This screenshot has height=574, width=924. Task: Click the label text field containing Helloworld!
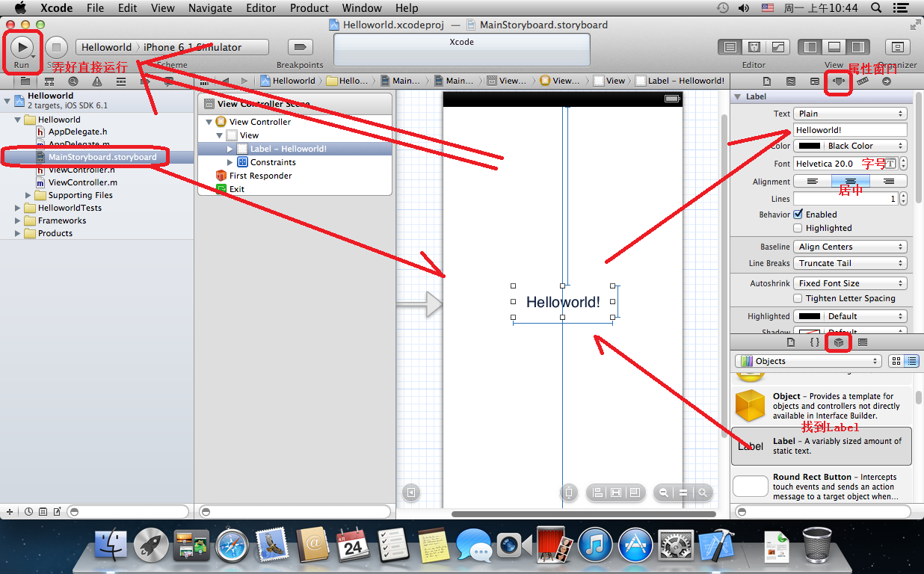pos(850,130)
